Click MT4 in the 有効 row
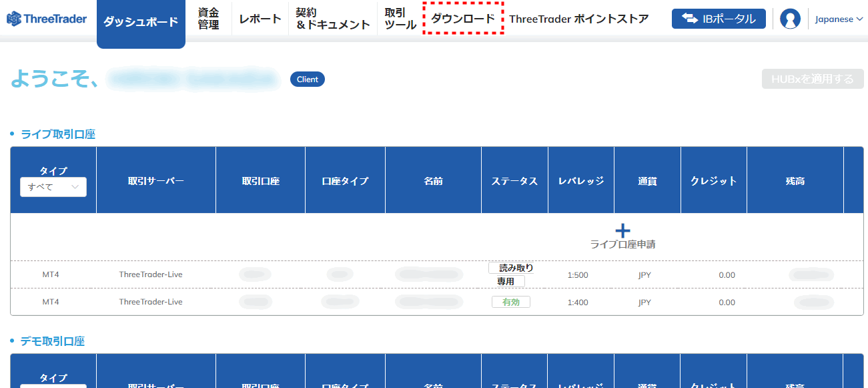This screenshot has height=388, width=868. [x=51, y=302]
